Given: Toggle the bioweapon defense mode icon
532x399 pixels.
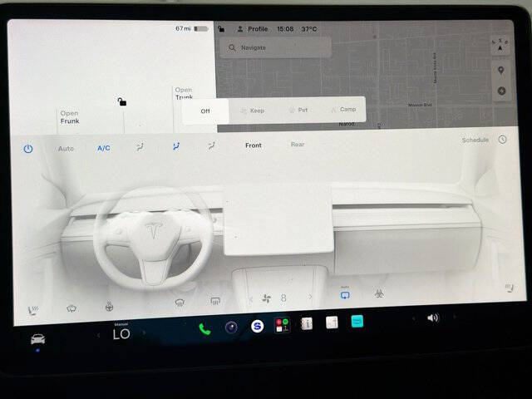Looking at the screenshot, I should point(379,293).
